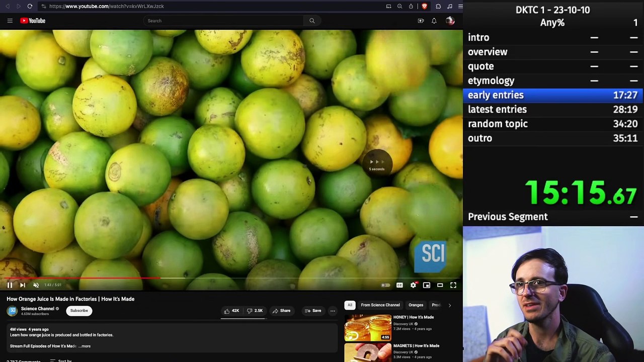Select the quote split row

point(553,66)
